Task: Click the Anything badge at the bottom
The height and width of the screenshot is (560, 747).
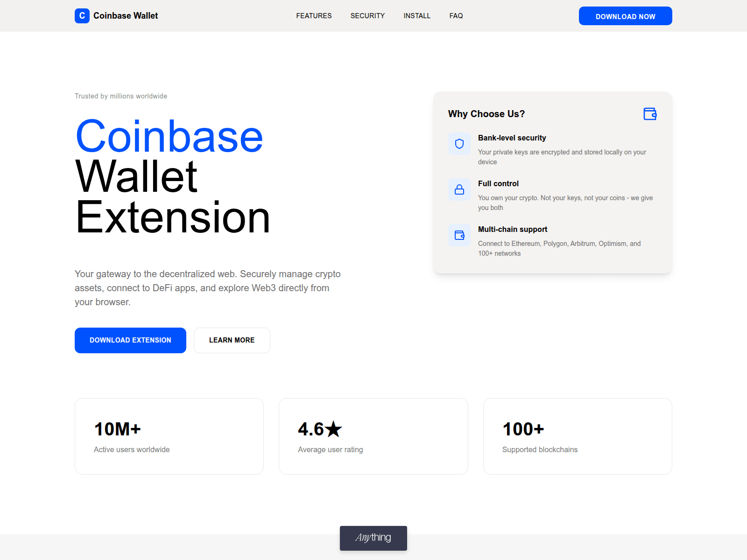Action: coord(373,538)
